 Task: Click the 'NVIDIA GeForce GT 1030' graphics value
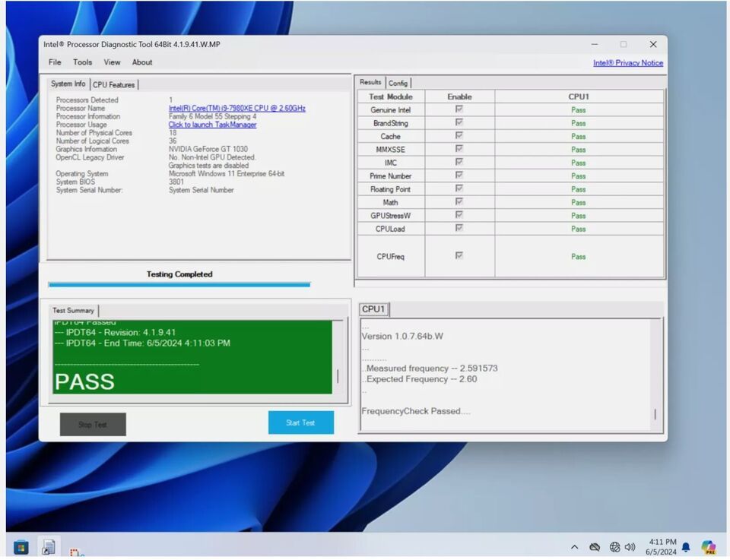(x=208, y=149)
